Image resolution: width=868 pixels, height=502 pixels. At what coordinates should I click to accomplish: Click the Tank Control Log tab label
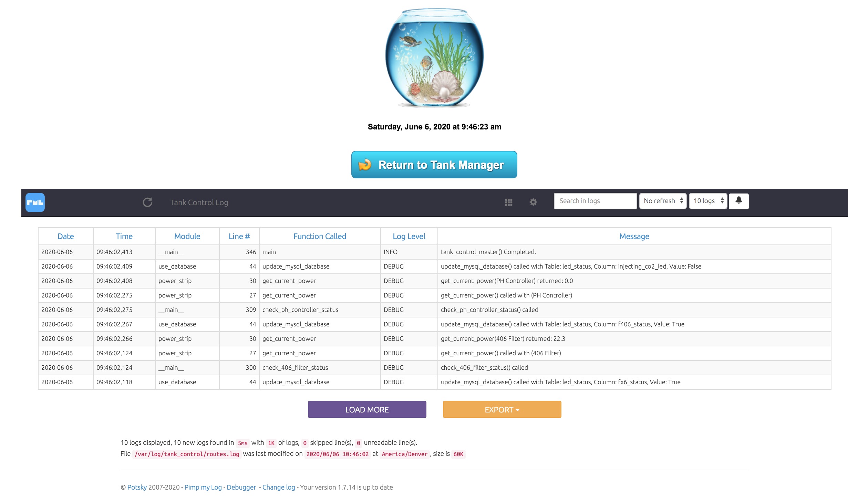coord(198,202)
